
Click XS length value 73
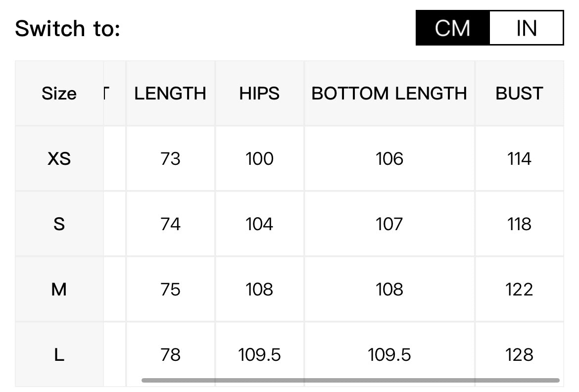pos(170,159)
